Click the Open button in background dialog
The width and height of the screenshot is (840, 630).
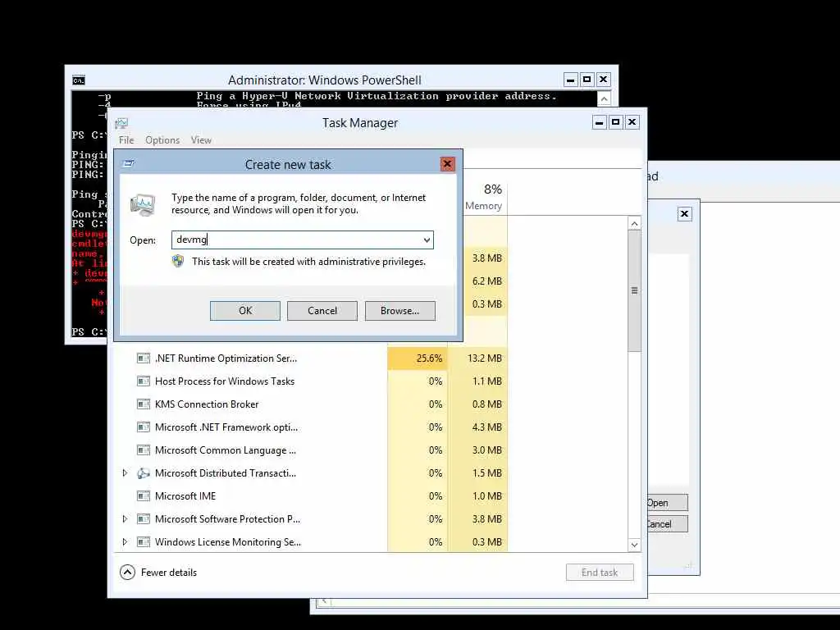tap(667, 503)
